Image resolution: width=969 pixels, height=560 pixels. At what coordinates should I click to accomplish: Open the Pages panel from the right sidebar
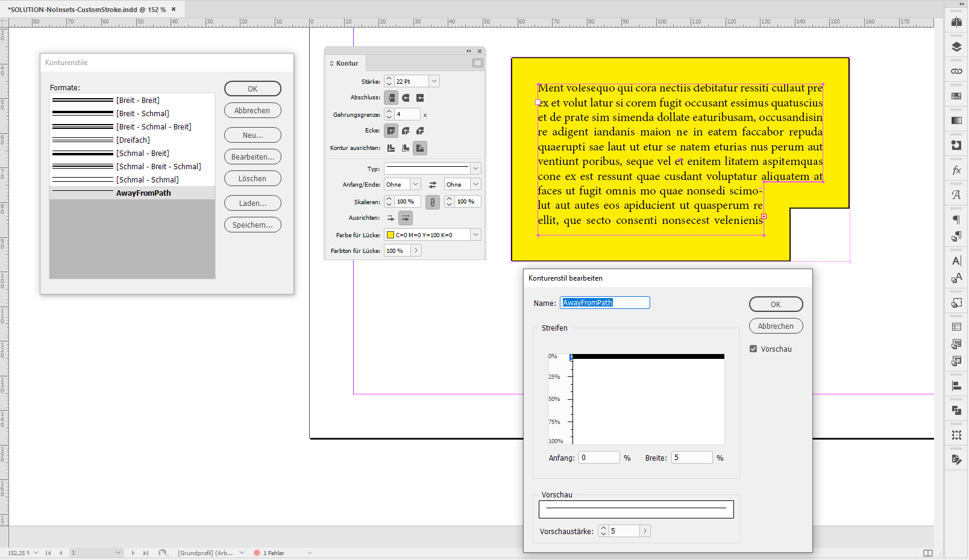(x=956, y=22)
